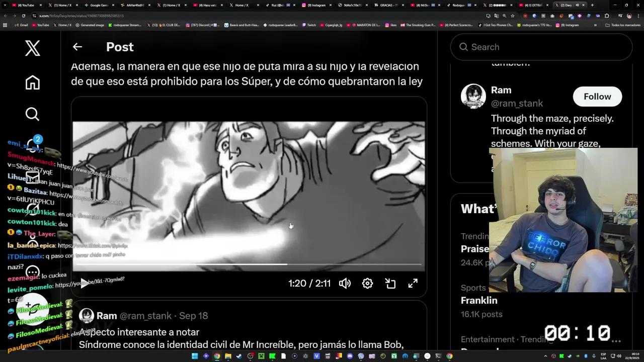Image resolution: width=644 pixels, height=362 pixels.
Task: Switch to the (4) Hasu vato browser tab
Action: click(207, 5)
